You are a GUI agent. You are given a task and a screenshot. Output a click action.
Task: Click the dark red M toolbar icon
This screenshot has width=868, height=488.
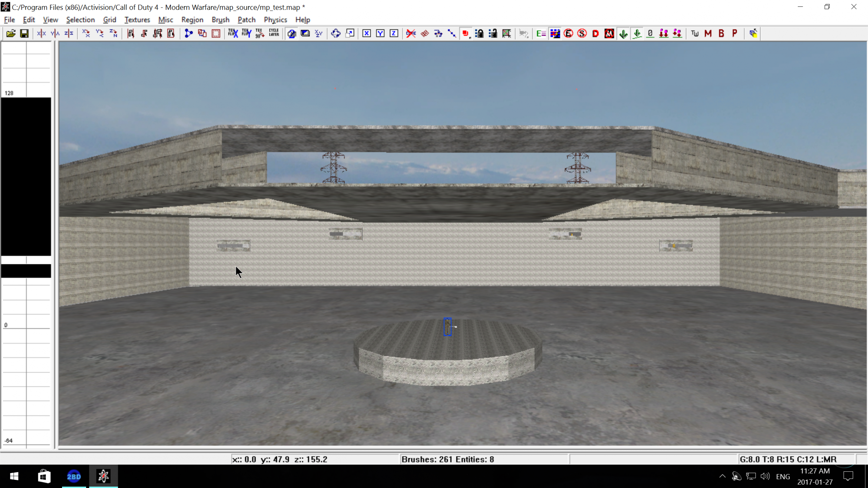tap(708, 33)
